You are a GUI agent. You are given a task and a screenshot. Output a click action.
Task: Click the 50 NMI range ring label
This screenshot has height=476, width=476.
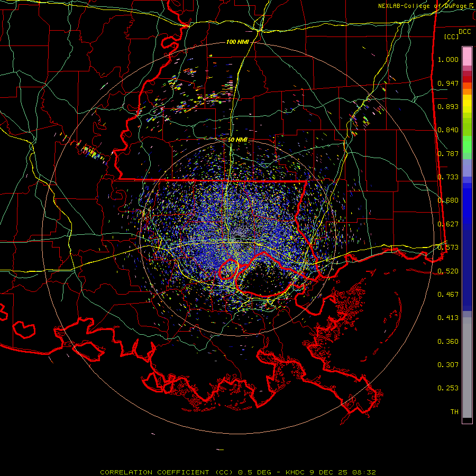tap(237, 140)
